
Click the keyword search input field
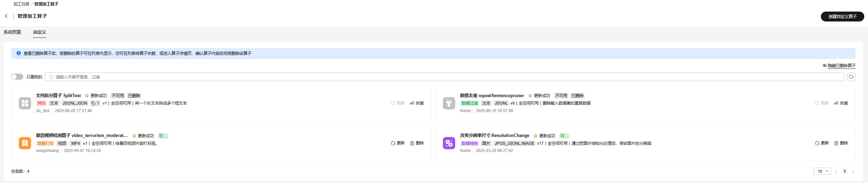point(445,77)
